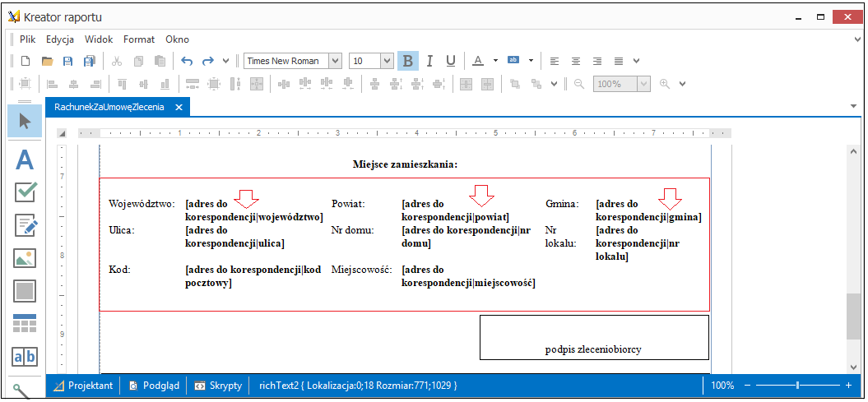The height and width of the screenshot is (402, 868).
Task: Select the pointer arrow tool in sidebar
Action: point(25,121)
